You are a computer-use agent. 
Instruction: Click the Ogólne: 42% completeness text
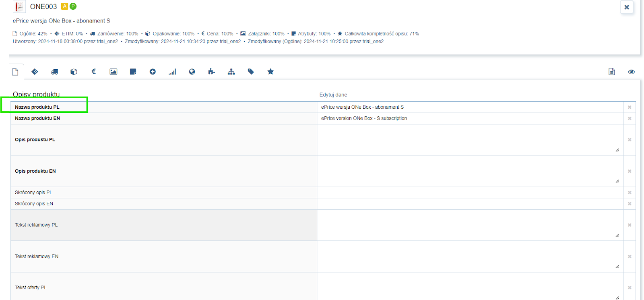[x=33, y=34]
